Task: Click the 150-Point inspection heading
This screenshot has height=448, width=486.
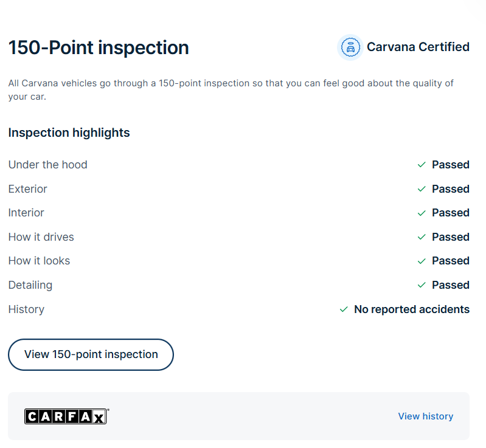Action: click(x=99, y=47)
